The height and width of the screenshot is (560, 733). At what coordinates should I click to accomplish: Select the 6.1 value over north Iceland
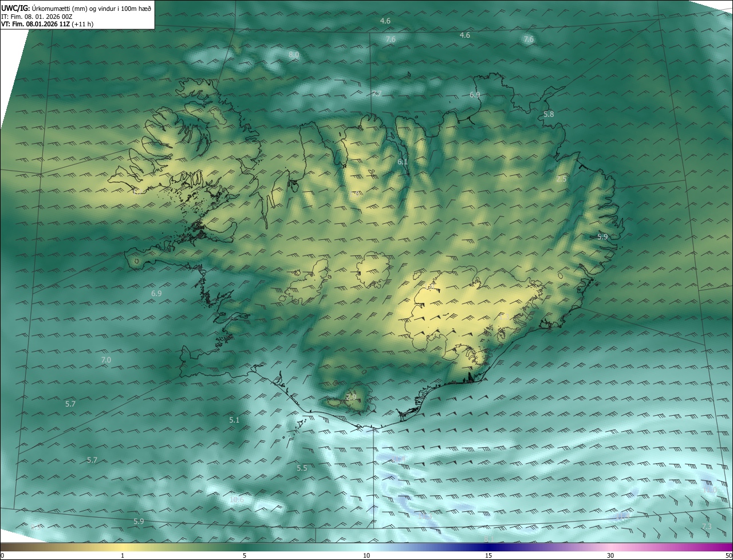tap(403, 162)
